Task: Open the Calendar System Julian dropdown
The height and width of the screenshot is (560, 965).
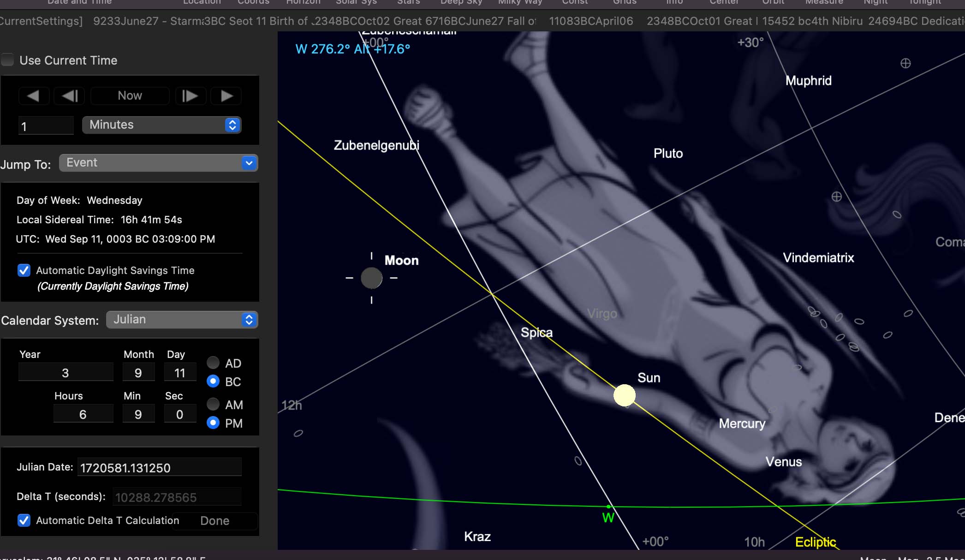Action: tap(182, 320)
